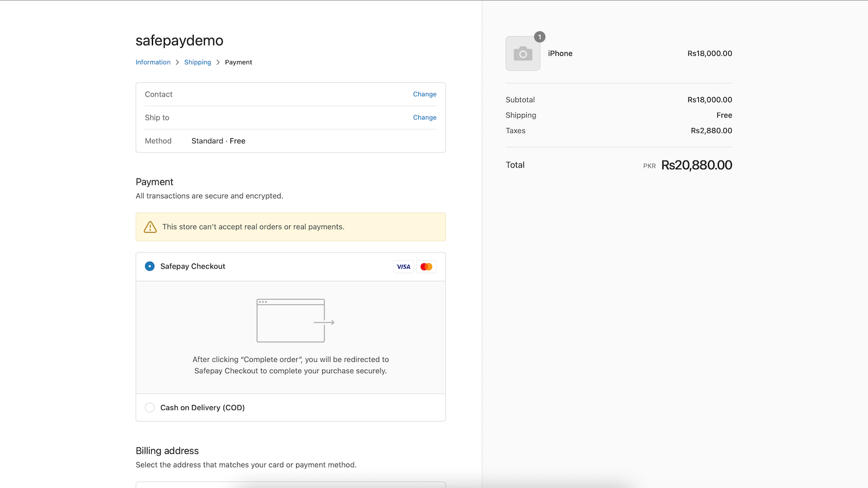The width and height of the screenshot is (868, 488).
Task: Click the iPhone product name
Action: 560,54
